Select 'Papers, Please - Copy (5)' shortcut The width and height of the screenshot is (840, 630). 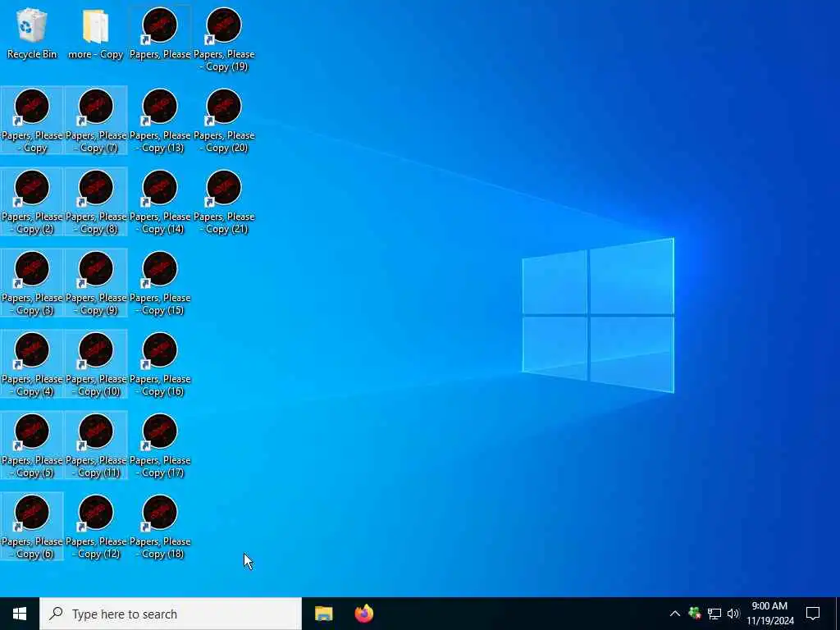pyautogui.click(x=32, y=445)
